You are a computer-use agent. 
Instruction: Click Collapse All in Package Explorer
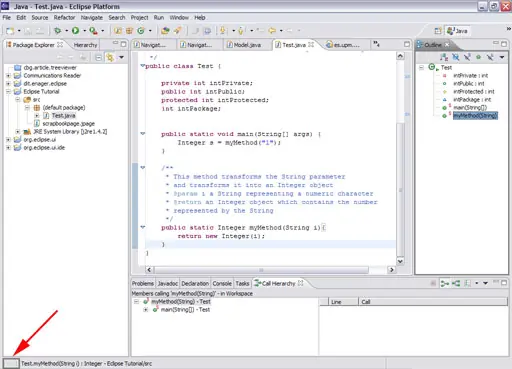(x=98, y=58)
